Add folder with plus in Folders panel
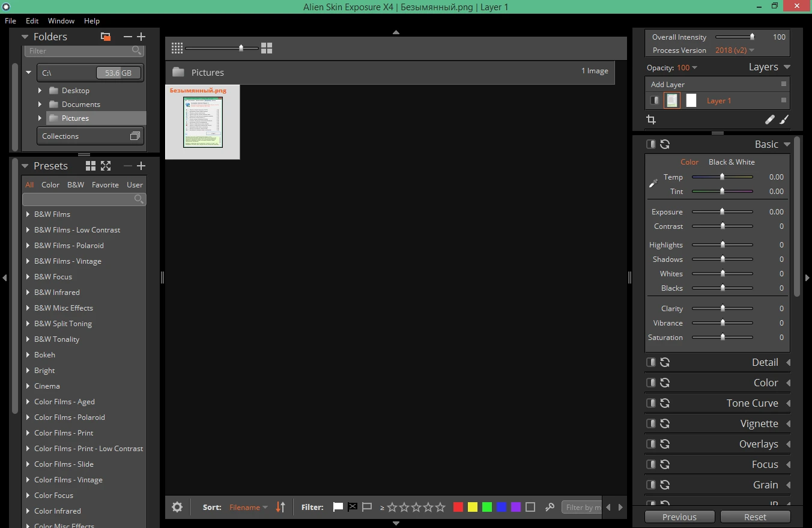 141,37
